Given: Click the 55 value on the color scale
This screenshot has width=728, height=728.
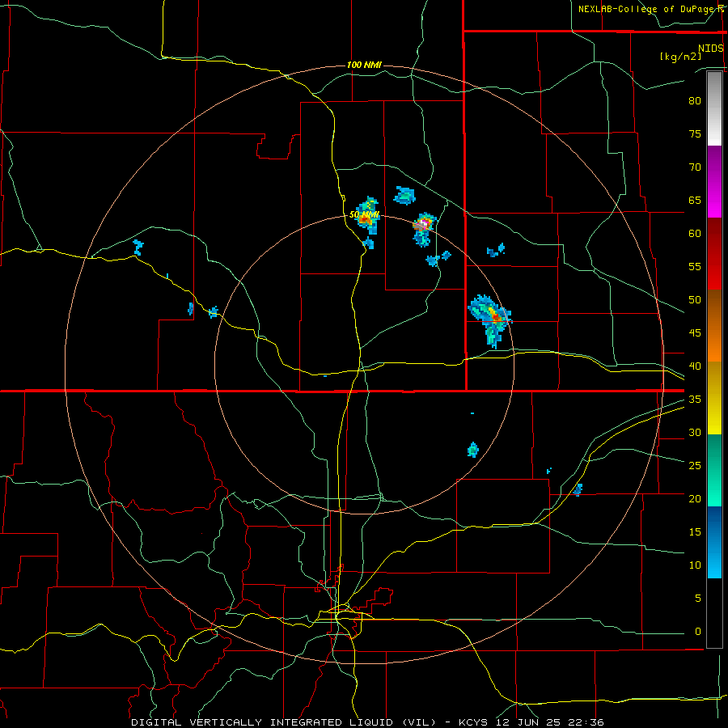Looking at the screenshot, I should point(695,267).
